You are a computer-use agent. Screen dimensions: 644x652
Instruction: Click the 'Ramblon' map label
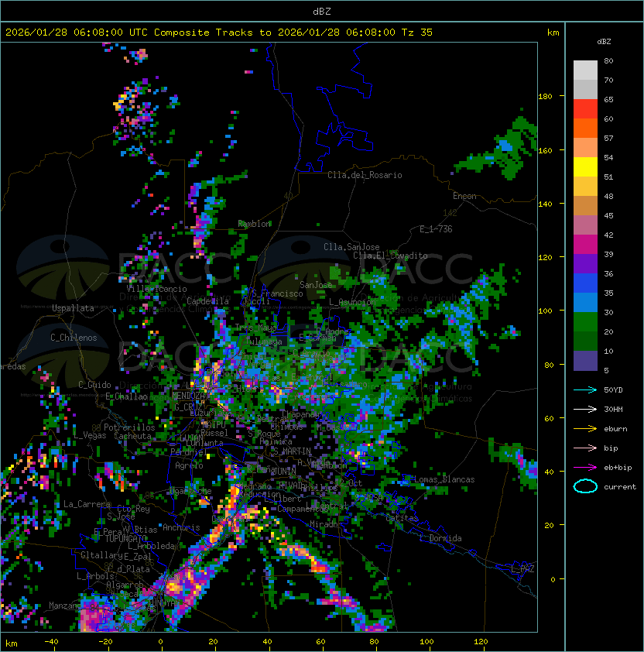(x=255, y=224)
